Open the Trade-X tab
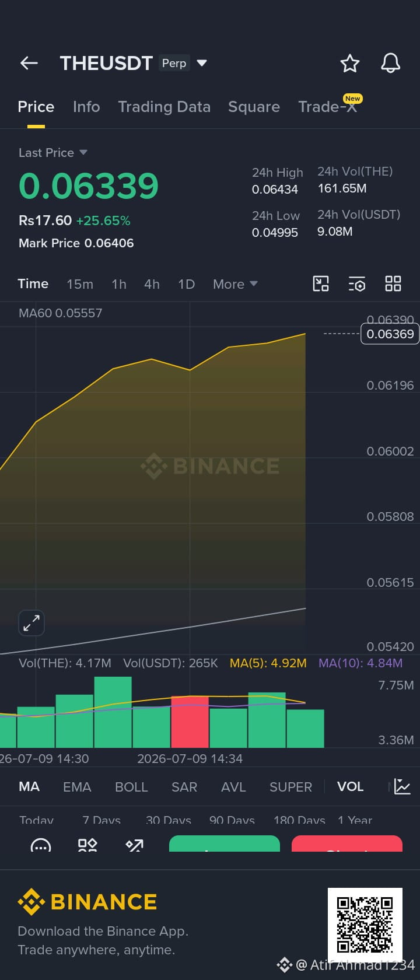The image size is (420, 980). pos(327,107)
